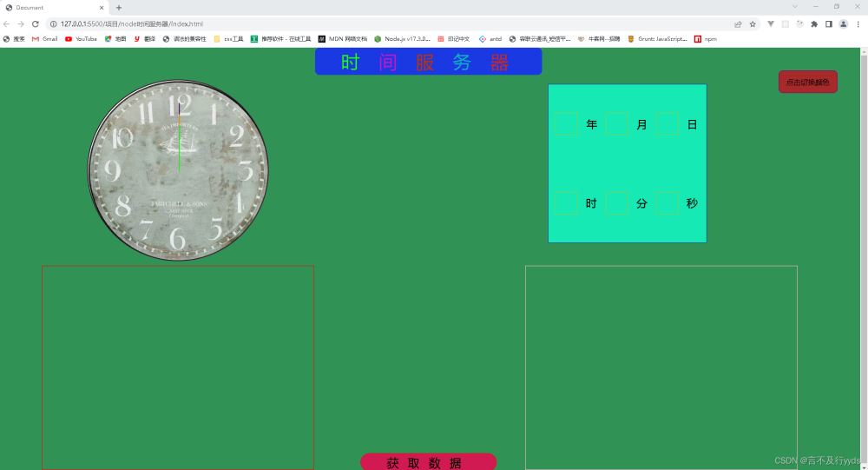The width and height of the screenshot is (868, 470).
Task: Open Chrome three-dot menu
Action: [x=858, y=23]
